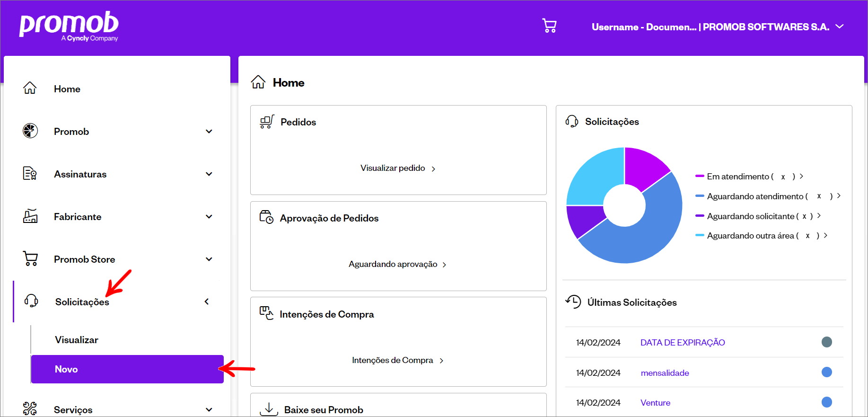This screenshot has height=417, width=868.
Task: Click the Promob globe icon in sidebar
Action: pyautogui.click(x=30, y=131)
